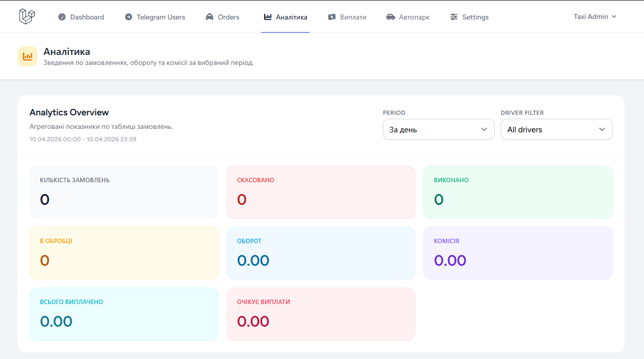This screenshot has width=644, height=359.
Task: Expand the Driver Filter All drivers dropdown
Action: point(556,129)
